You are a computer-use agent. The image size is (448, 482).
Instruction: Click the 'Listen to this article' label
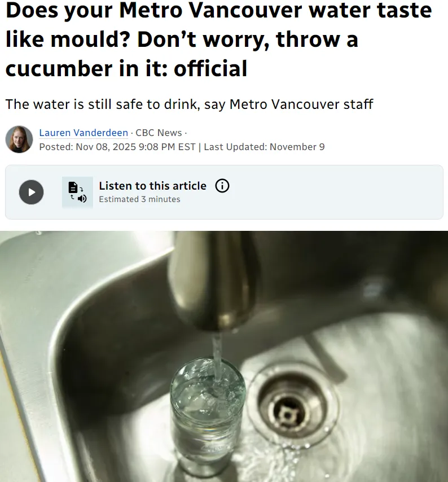tap(152, 186)
